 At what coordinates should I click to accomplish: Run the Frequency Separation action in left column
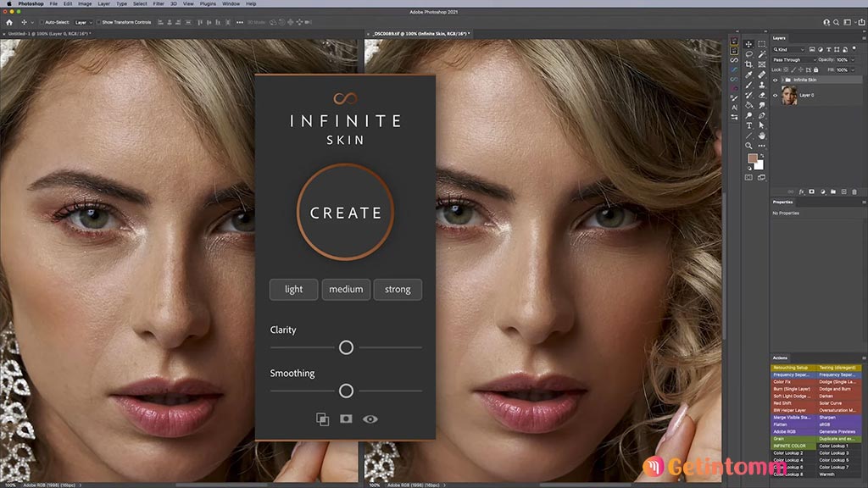click(793, 374)
